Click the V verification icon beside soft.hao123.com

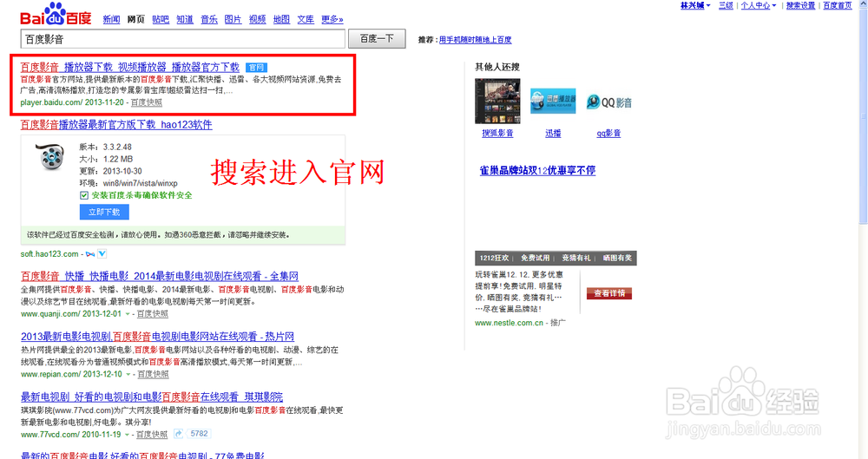(x=102, y=253)
